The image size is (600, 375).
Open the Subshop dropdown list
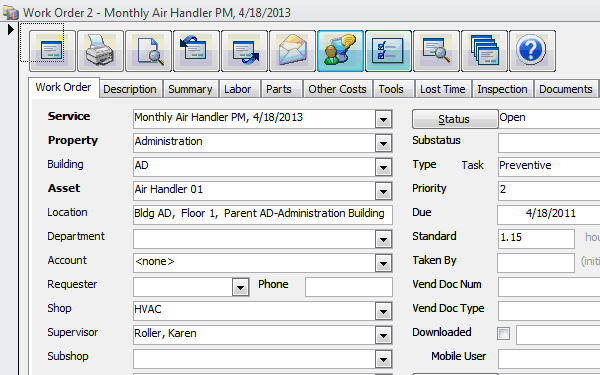(383, 359)
